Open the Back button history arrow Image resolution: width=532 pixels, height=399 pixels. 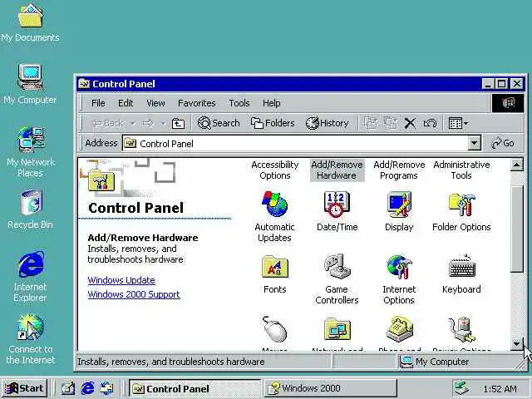[133, 123]
